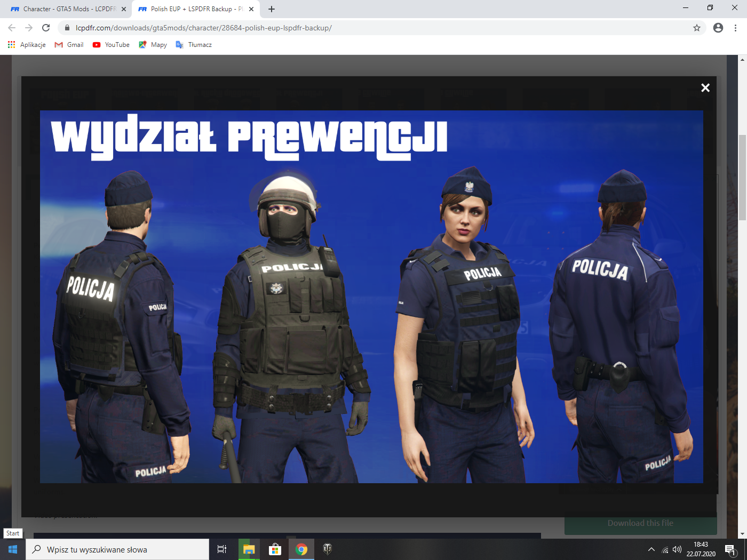Viewport: 747px width, 560px height.
Task: Go back to the previous page
Action: [12, 28]
